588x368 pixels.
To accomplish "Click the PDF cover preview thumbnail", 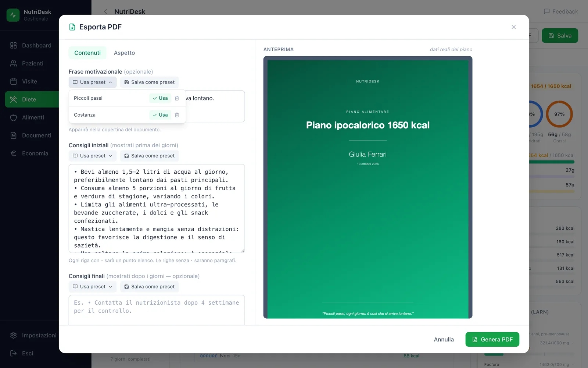I will coord(368,187).
